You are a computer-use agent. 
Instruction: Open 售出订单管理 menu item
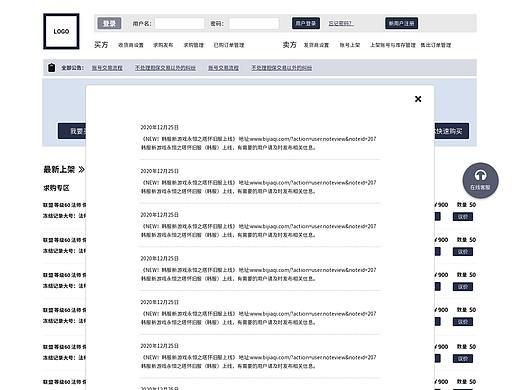(x=436, y=45)
